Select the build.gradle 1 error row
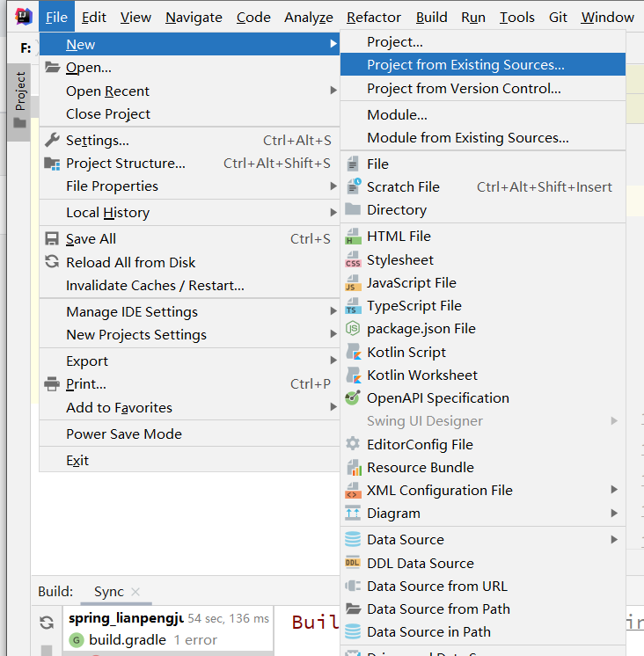 pyautogui.click(x=168, y=639)
